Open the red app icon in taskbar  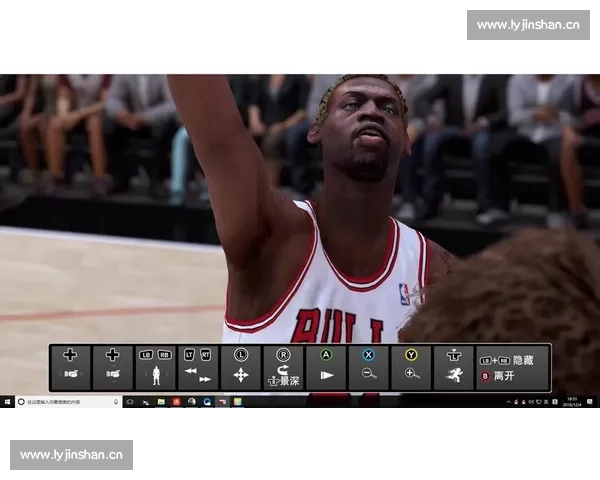pos(176,402)
